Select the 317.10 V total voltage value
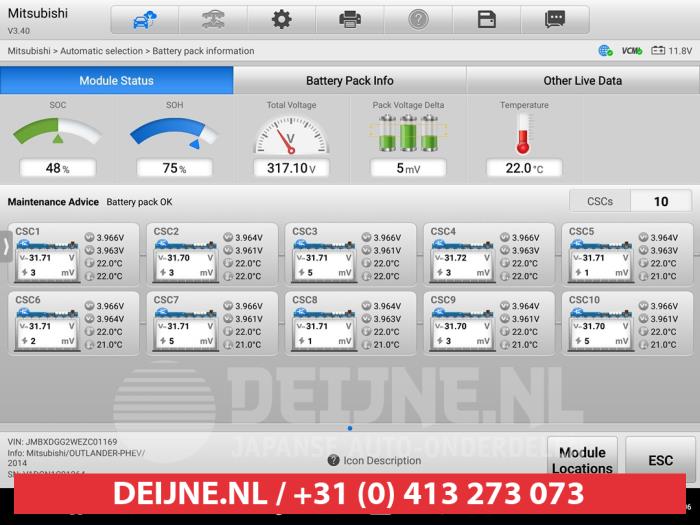This screenshot has width=700, height=525. point(291,168)
